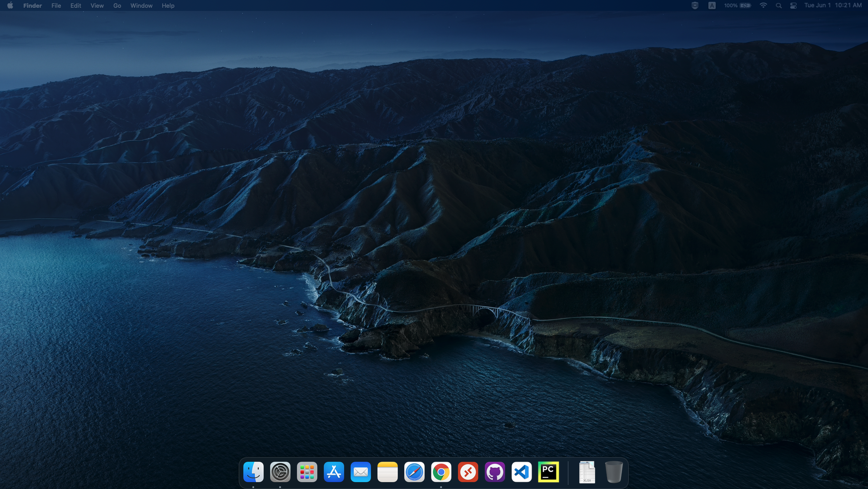Launch Visual Studio Code from the dock

coord(522,472)
